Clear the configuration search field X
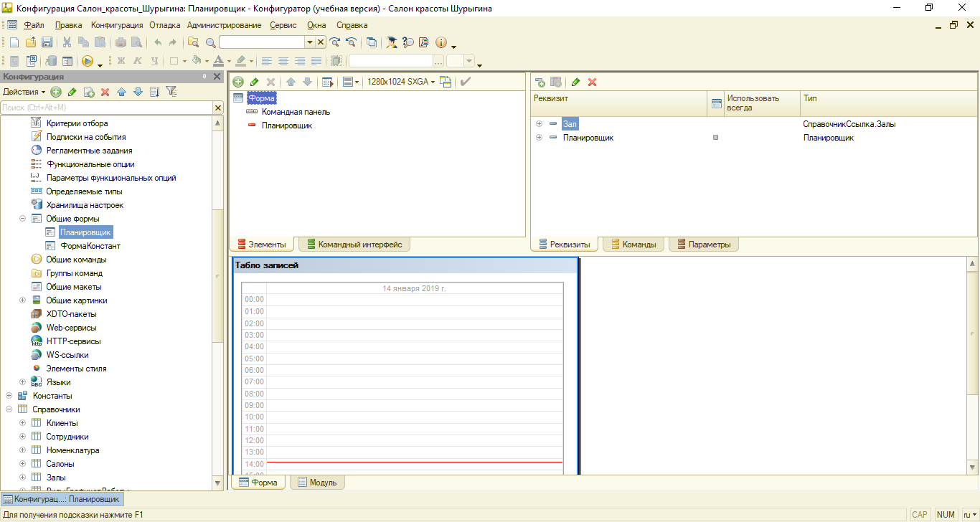Image resolution: width=980 pixels, height=522 pixels. click(x=218, y=108)
